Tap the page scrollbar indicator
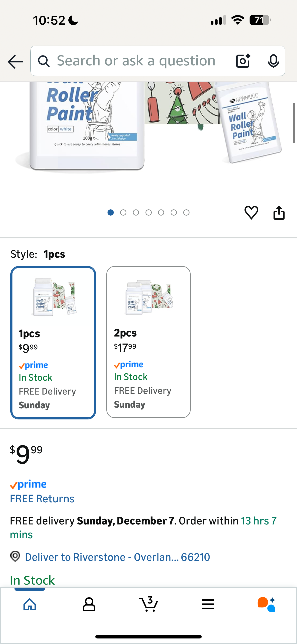Viewport: 297px width, 644px height. [x=294, y=123]
